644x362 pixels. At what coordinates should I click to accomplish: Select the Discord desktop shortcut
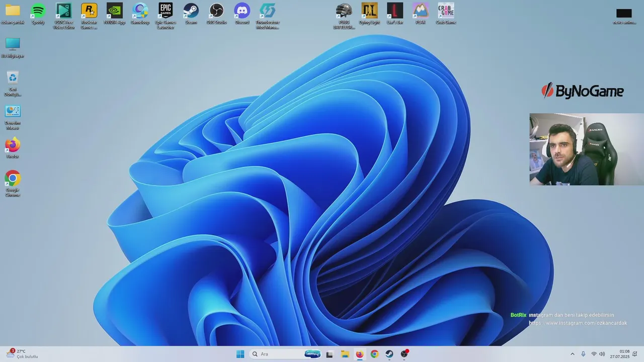pyautogui.click(x=242, y=14)
